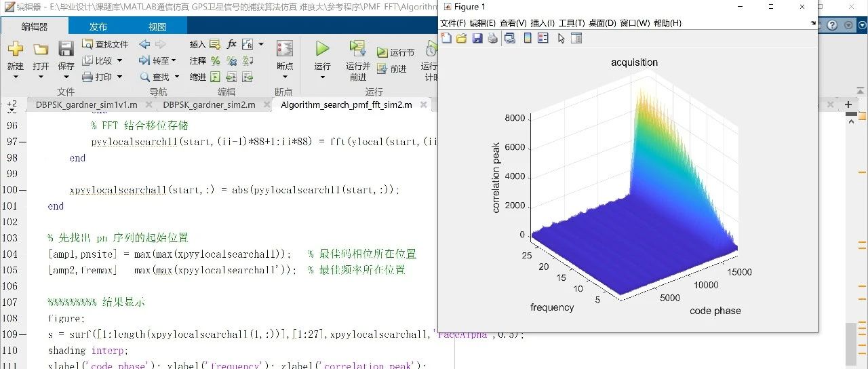Click the wrap comments icon
Viewport: 868px width, 369px height.
pyautogui.click(x=248, y=60)
